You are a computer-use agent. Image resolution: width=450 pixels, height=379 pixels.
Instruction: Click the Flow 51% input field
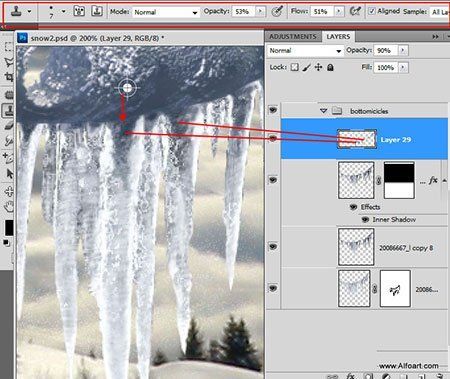coord(322,12)
